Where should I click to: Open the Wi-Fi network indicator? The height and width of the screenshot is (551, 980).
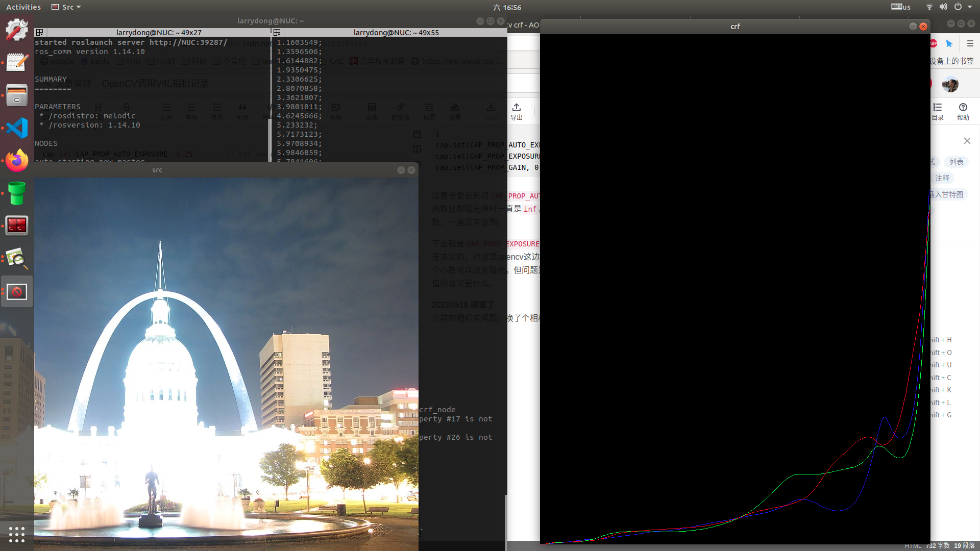click(x=929, y=7)
